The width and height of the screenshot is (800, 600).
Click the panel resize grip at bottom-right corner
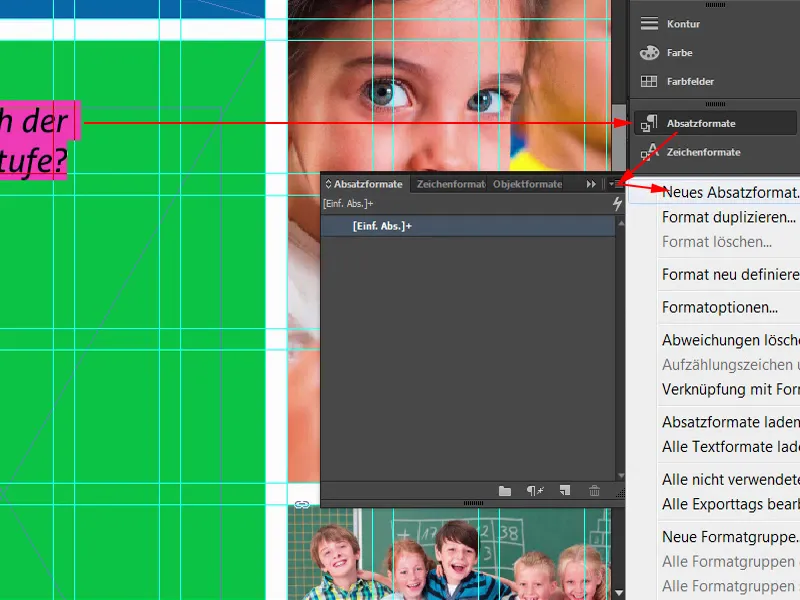click(x=620, y=493)
